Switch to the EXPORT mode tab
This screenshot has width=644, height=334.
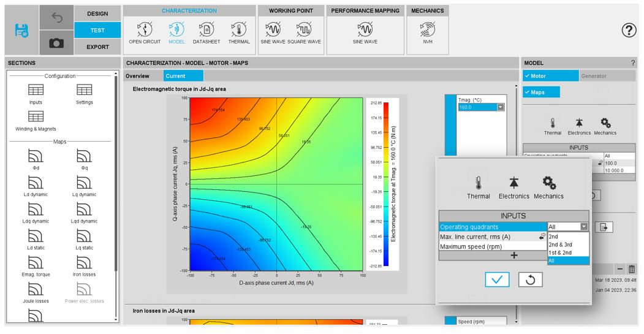pos(97,47)
